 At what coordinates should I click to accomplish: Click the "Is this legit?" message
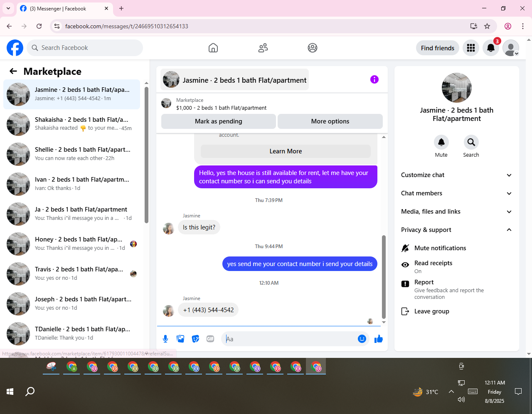point(199,227)
